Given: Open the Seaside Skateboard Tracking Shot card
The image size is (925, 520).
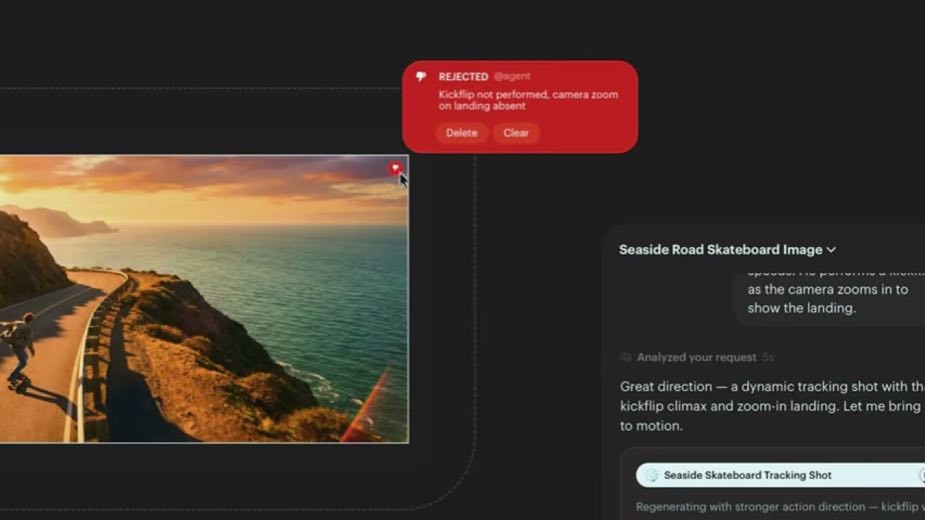Looking at the screenshot, I should 780,475.
